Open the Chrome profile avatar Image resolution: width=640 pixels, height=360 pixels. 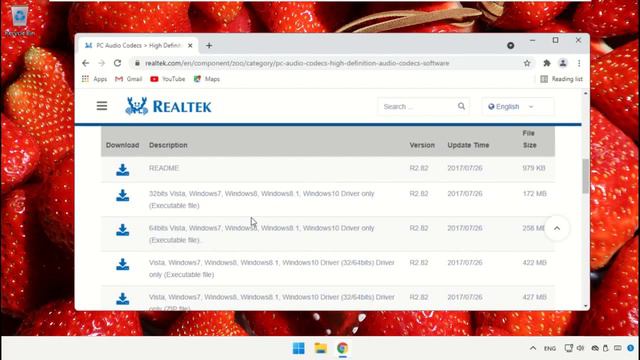tap(563, 63)
